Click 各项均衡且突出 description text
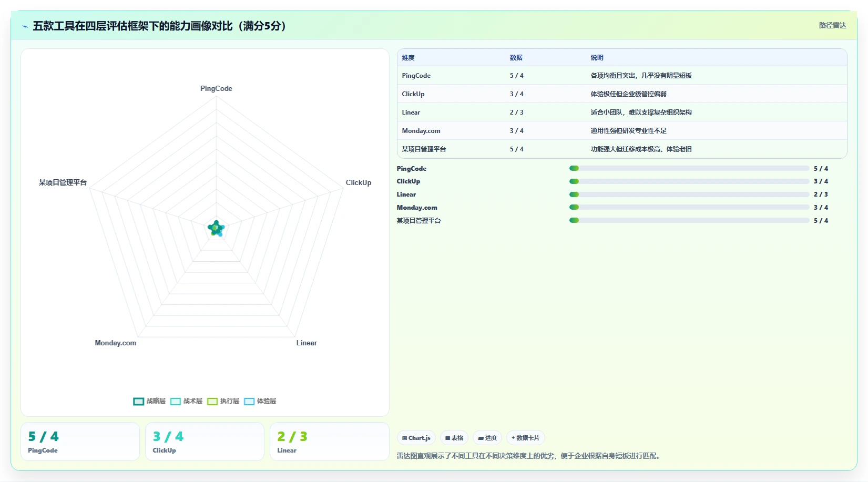Screen dimensions: 868x482 point(641,76)
